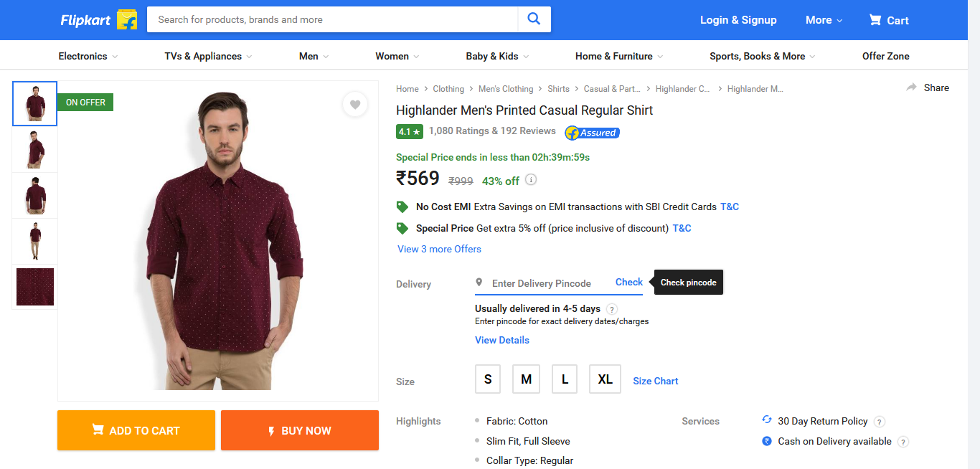
Task: Click the help icon beside Cash on Delivery
Action: [903, 442]
